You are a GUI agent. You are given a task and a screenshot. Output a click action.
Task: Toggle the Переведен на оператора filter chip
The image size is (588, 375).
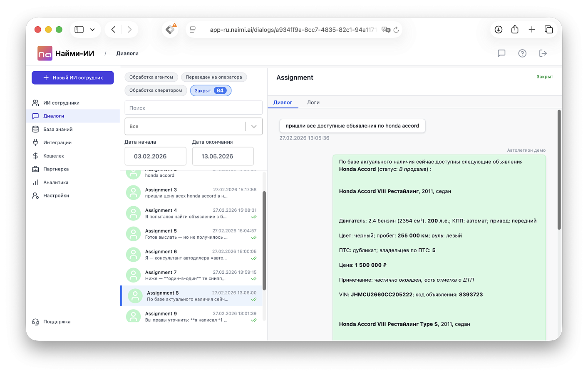coord(214,77)
